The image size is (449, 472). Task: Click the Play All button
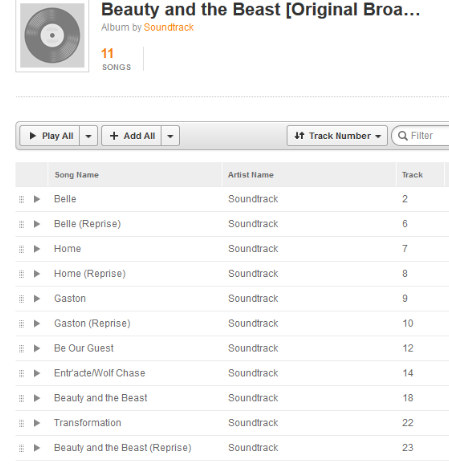[x=50, y=136]
